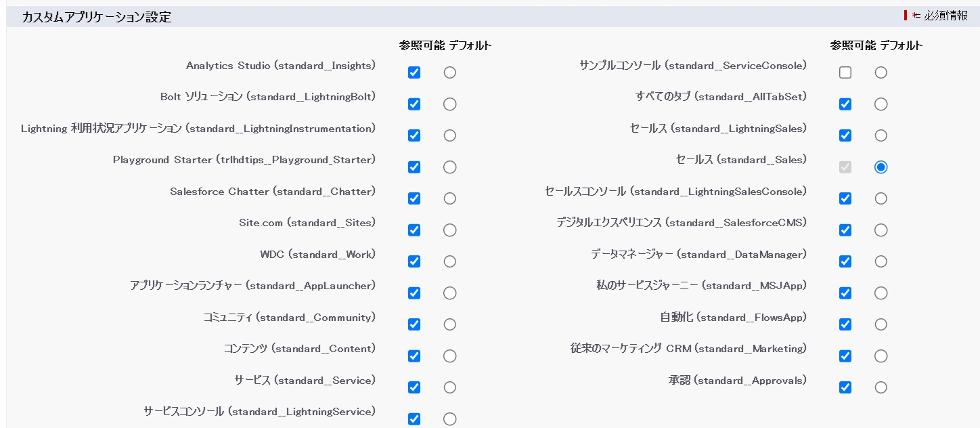
Task: Click greyed セールス (standard__Sales) visible checkbox
Action: [x=845, y=167]
